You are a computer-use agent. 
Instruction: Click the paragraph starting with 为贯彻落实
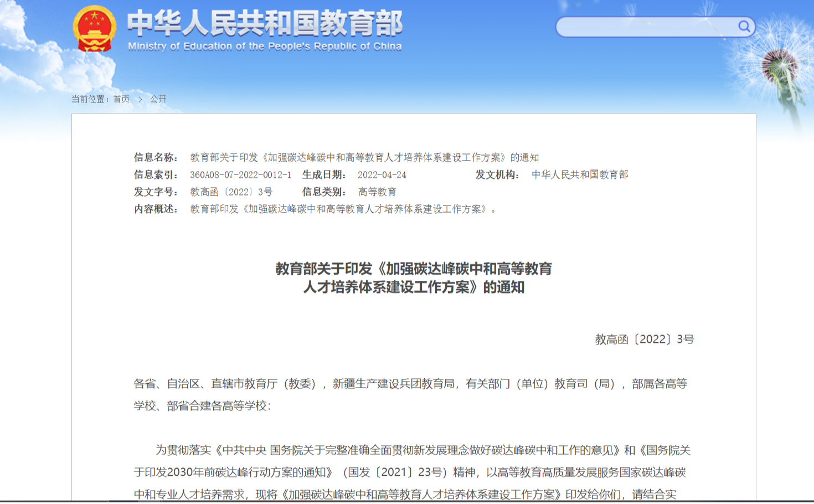click(413, 472)
